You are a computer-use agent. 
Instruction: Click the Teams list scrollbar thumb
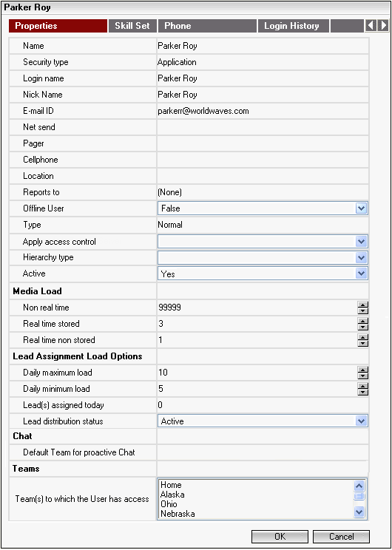pyautogui.click(x=359, y=496)
